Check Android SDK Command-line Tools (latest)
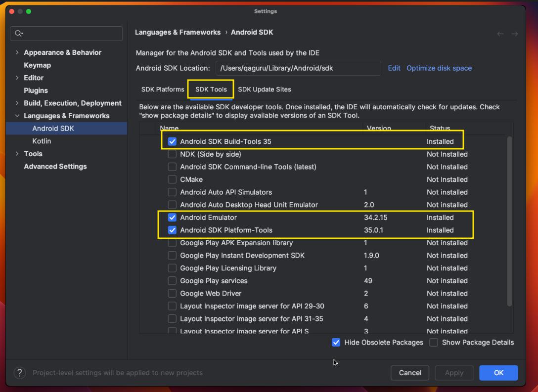 point(172,167)
